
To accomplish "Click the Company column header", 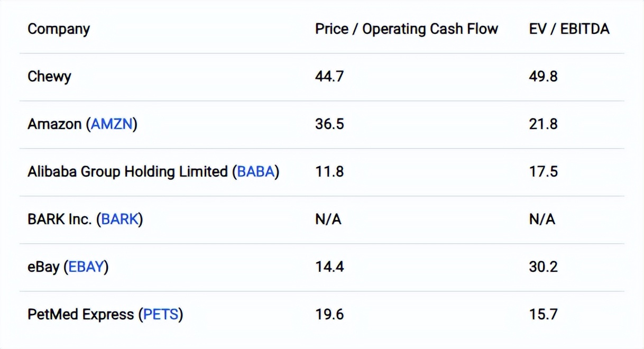I will click(x=59, y=29).
